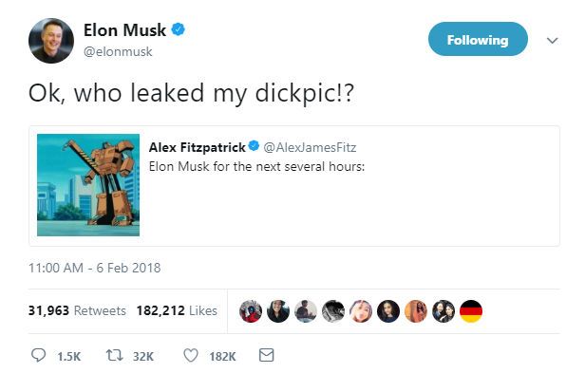Image resolution: width=585 pixels, height=392 pixels.
Task: Click the first liker avatar in the row
Action: pyautogui.click(x=250, y=311)
